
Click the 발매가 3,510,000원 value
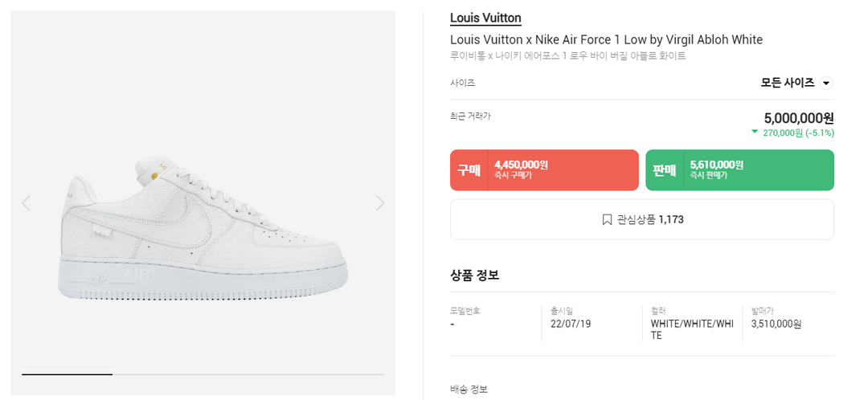776,324
